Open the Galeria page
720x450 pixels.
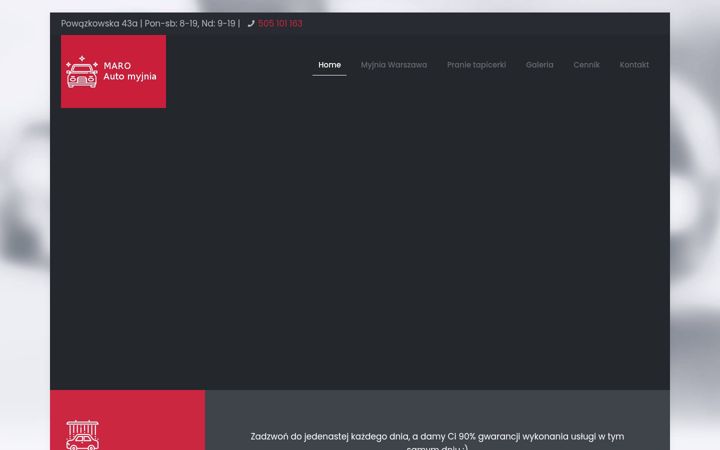[x=539, y=65]
